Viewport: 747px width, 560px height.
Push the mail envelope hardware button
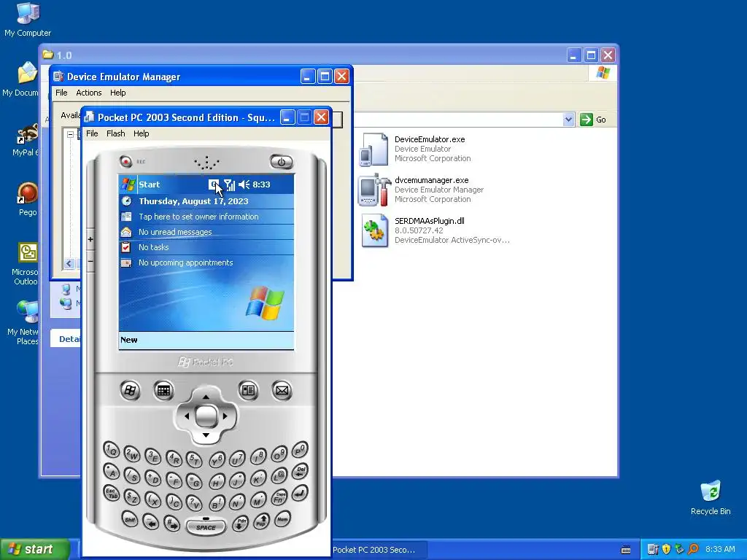(x=282, y=391)
